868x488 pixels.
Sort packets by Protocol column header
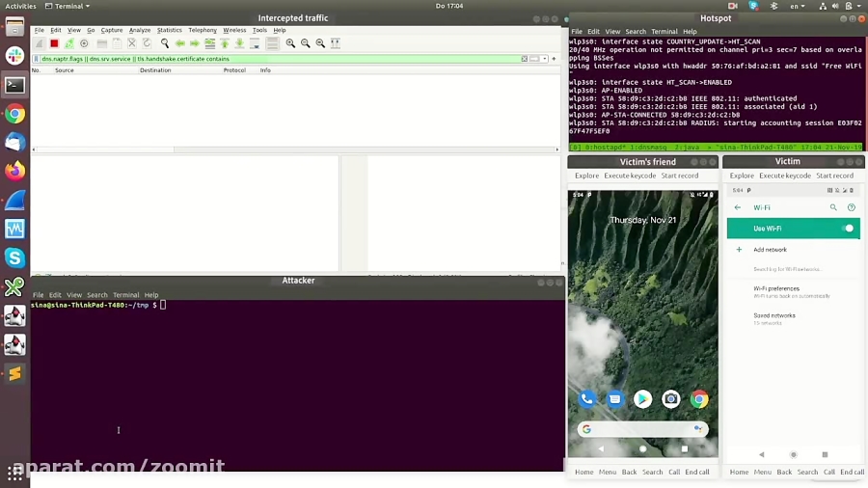[x=234, y=70]
